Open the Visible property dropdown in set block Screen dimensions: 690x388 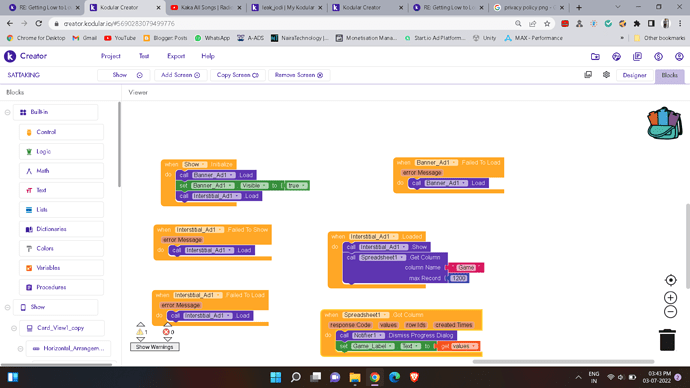tap(254, 186)
